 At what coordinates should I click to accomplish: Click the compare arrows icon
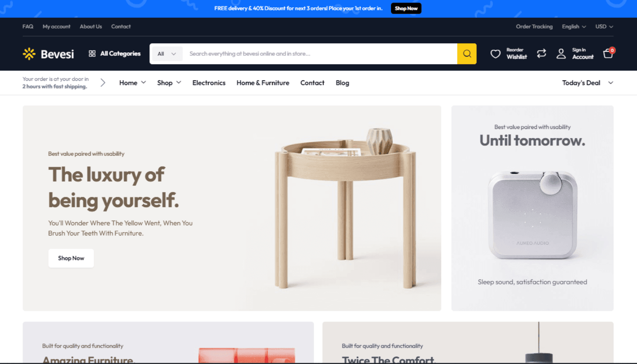[541, 53]
